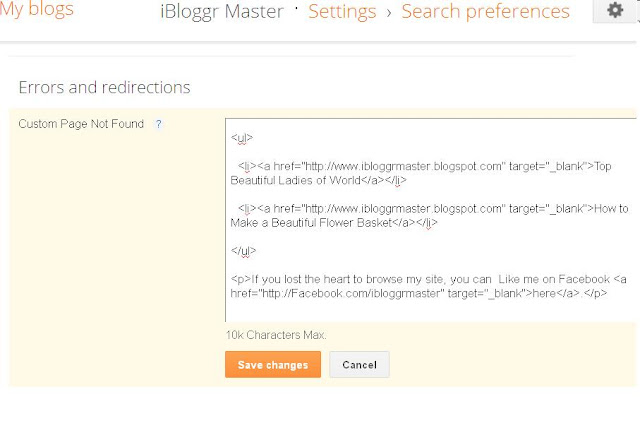640x435 pixels.
Task: Place cursor on the opening <ul> tag
Action: tap(242, 138)
